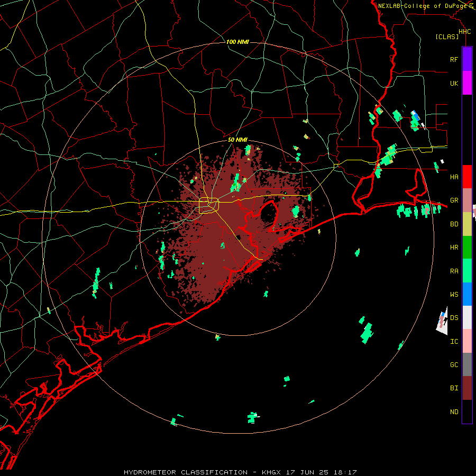Click the BI legend label
Screen dimensions: 476x476
click(454, 388)
